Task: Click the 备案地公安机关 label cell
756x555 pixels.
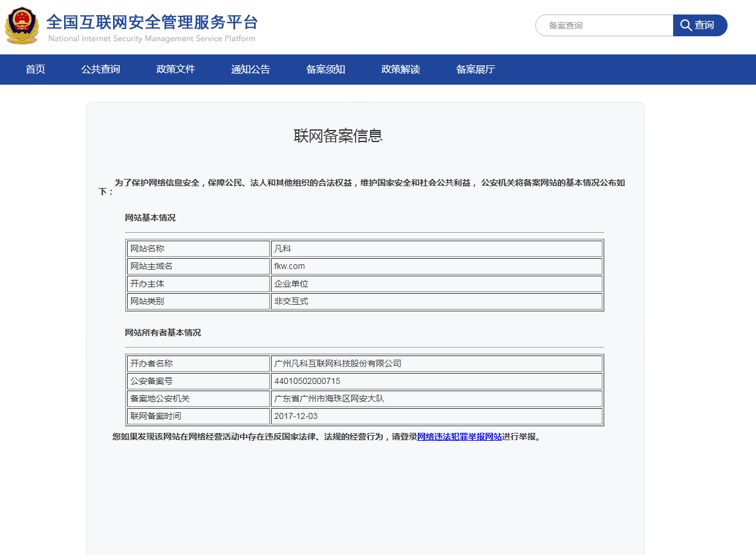Action: click(198, 398)
